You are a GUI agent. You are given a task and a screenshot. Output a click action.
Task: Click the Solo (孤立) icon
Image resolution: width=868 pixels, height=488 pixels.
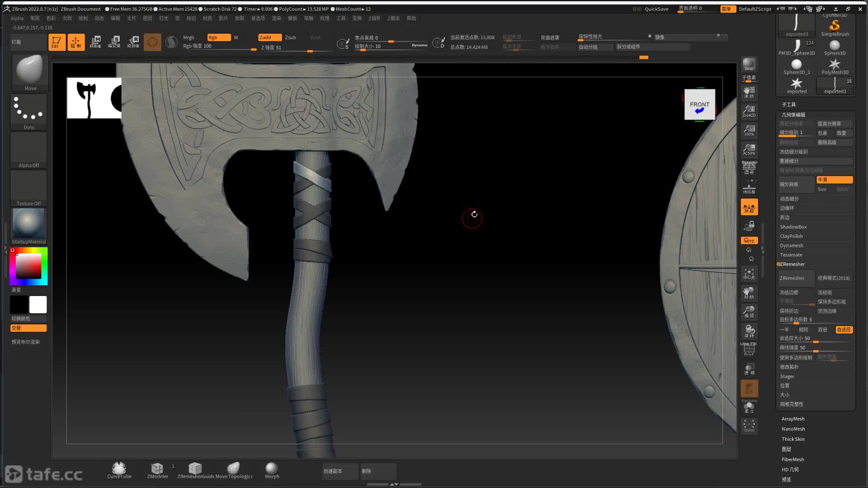coord(749,407)
